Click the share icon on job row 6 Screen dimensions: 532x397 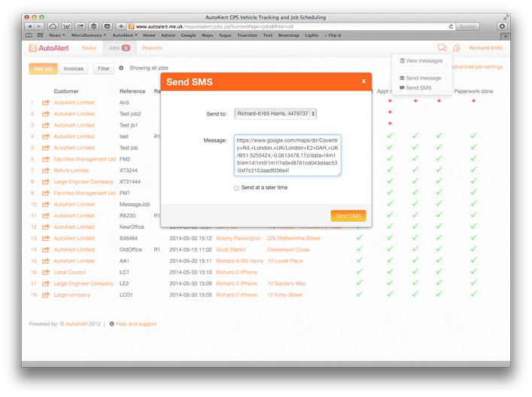(45, 159)
